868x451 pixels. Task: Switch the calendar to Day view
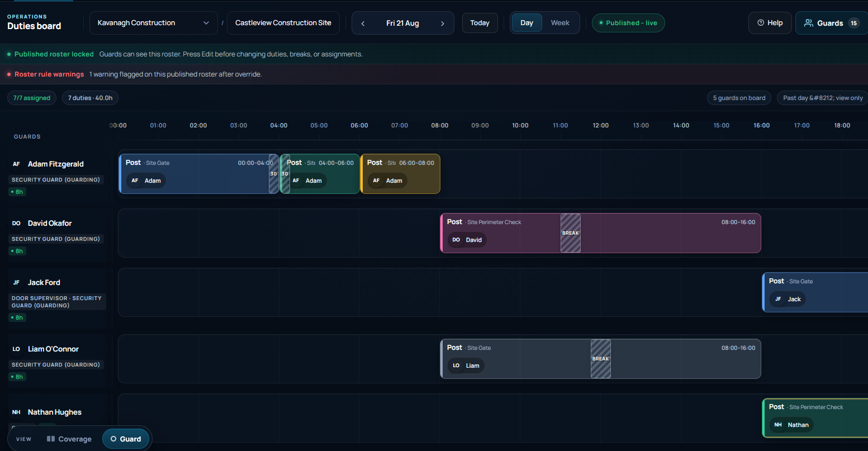(x=527, y=23)
